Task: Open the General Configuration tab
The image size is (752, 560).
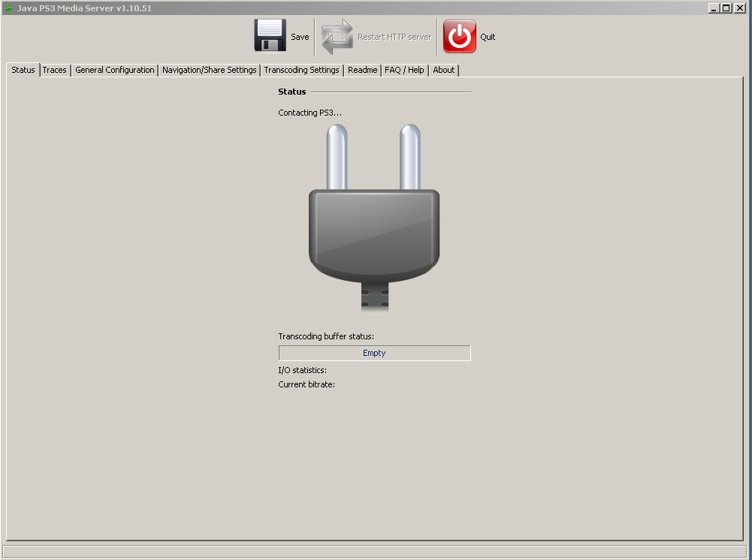Action: 115,70
